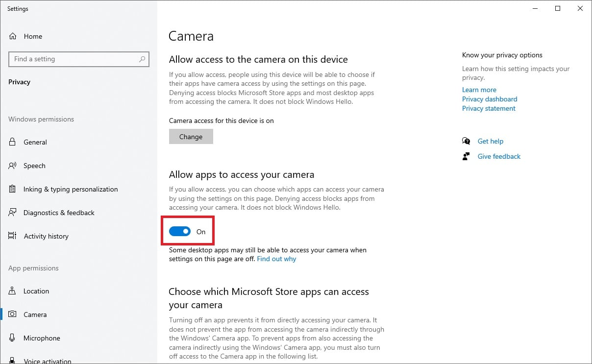This screenshot has height=364, width=592.
Task: Turn off Allow apps to access camera toggle
Action: [180, 232]
